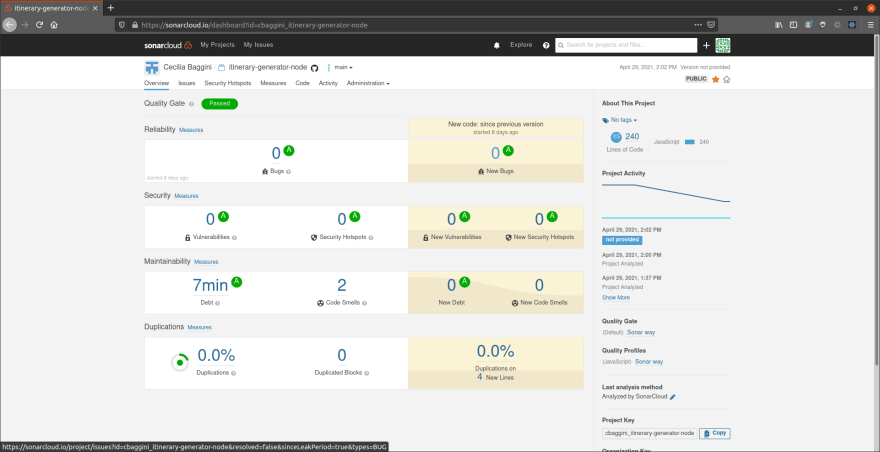
Task: Go to My Projects
Action: [x=217, y=45]
